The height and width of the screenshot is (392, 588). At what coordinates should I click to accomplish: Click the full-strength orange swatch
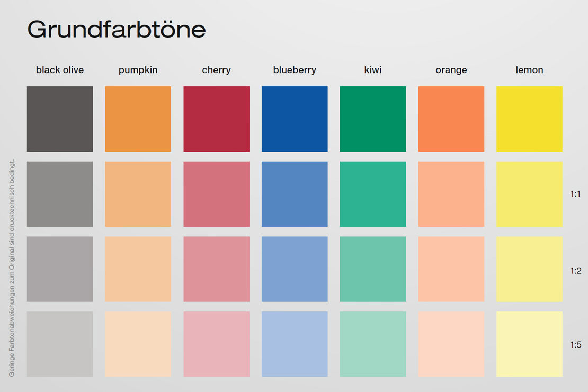pyautogui.click(x=451, y=119)
